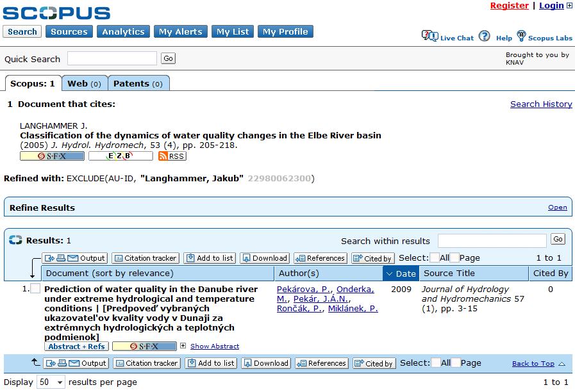Switch to the Web (0) tab

[85, 83]
